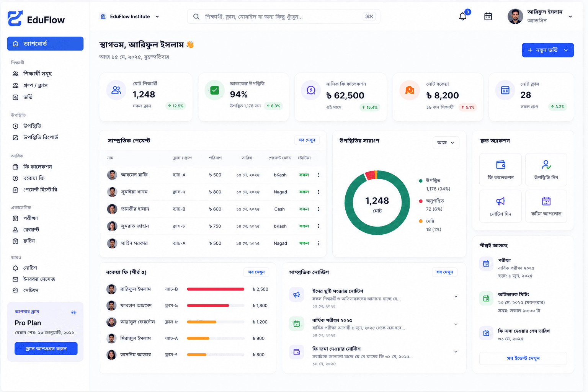
Task: Open the calendar icon in header
Action: (488, 16)
